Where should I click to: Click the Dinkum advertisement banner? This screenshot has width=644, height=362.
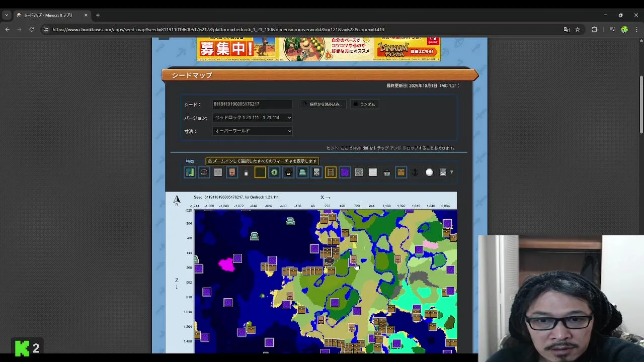pyautogui.click(x=318, y=49)
